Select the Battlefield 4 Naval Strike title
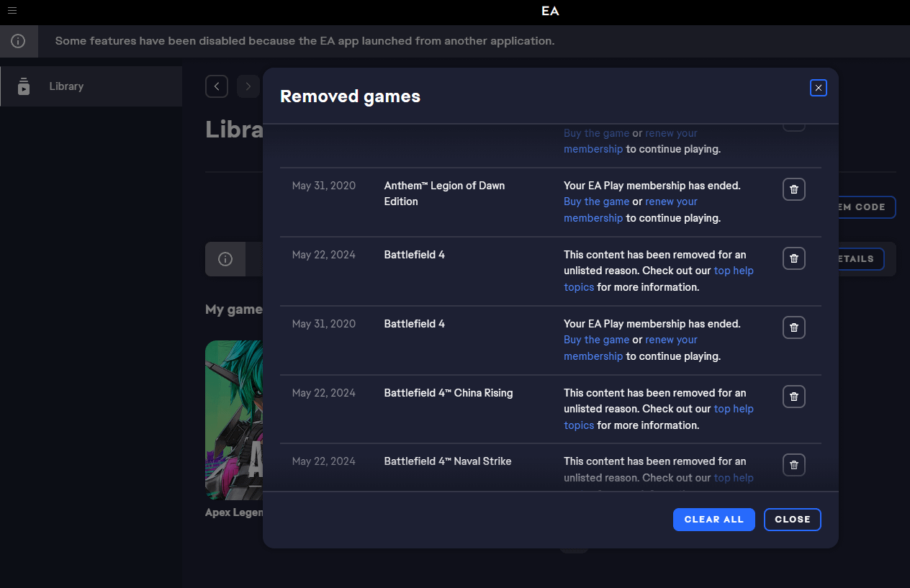Screen dimensions: 910x588 pos(448,461)
